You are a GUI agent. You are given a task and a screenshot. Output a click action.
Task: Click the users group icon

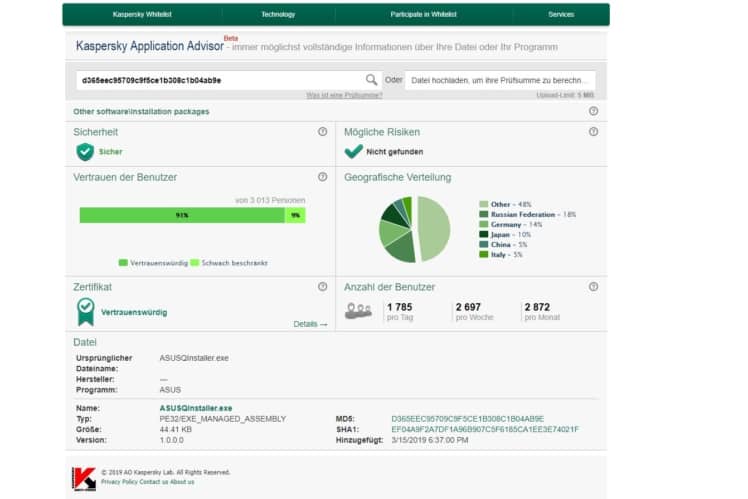358,311
